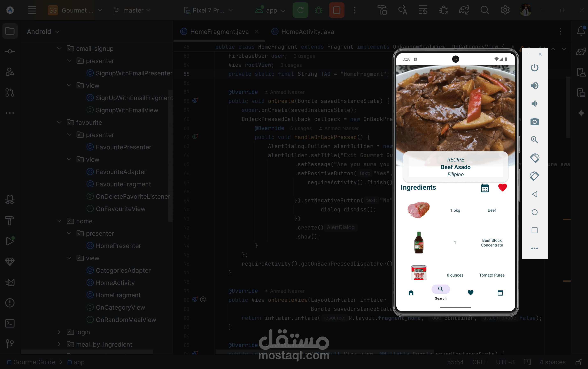
Task: Click the red Stop app button
Action: click(336, 10)
